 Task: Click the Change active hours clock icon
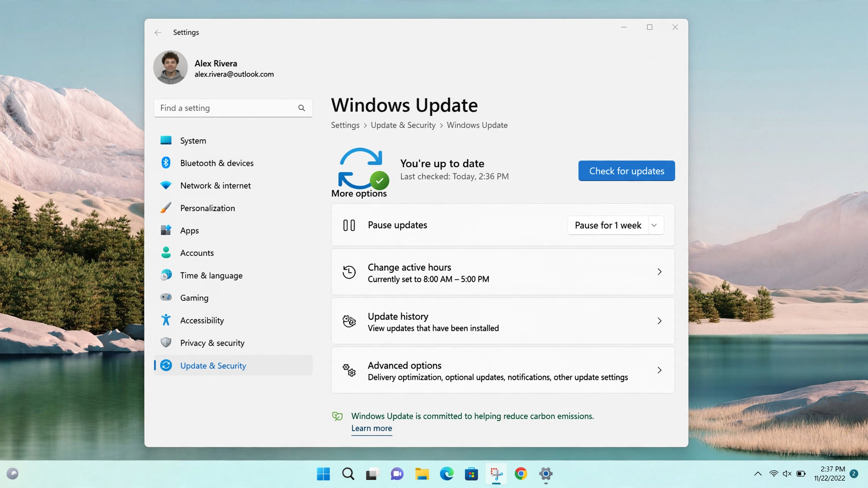pyautogui.click(x=349, y=272)
